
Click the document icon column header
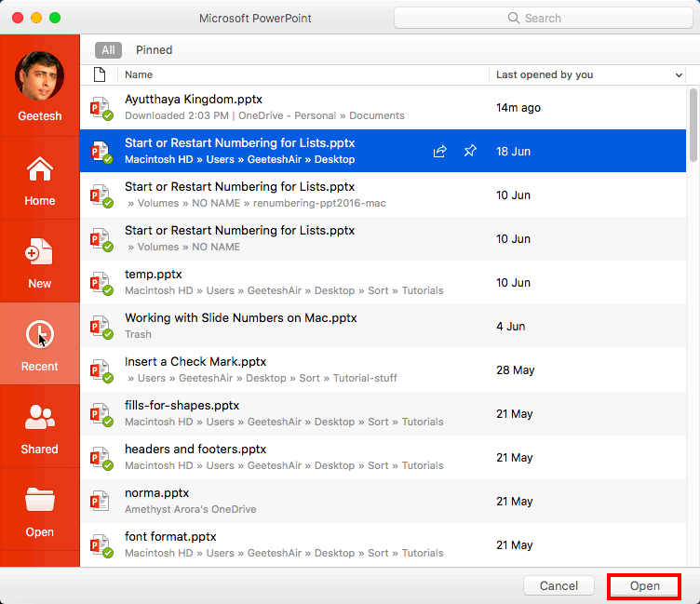(100, 74)
